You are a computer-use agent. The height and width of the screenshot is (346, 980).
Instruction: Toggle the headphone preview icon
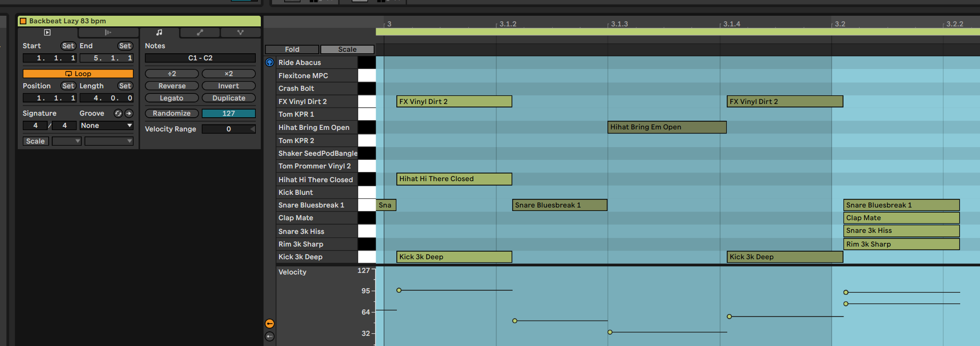pyautogui.click(x=269, y=62)
